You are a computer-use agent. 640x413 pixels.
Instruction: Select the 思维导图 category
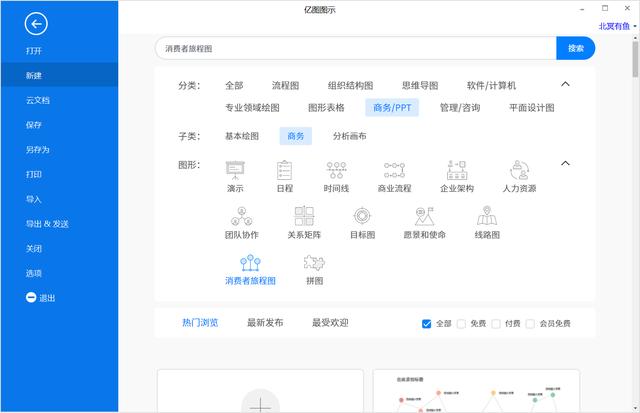coord(420,86)
